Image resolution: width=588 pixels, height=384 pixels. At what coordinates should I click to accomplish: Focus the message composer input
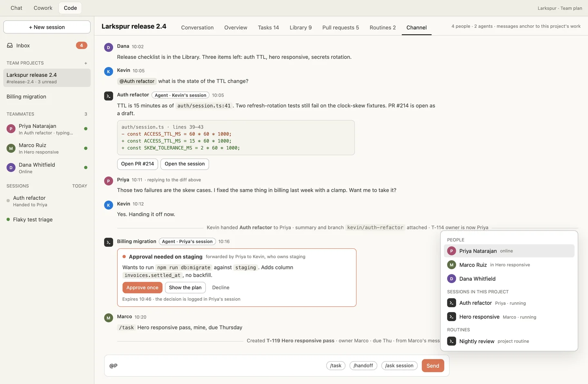pos(216,366)
